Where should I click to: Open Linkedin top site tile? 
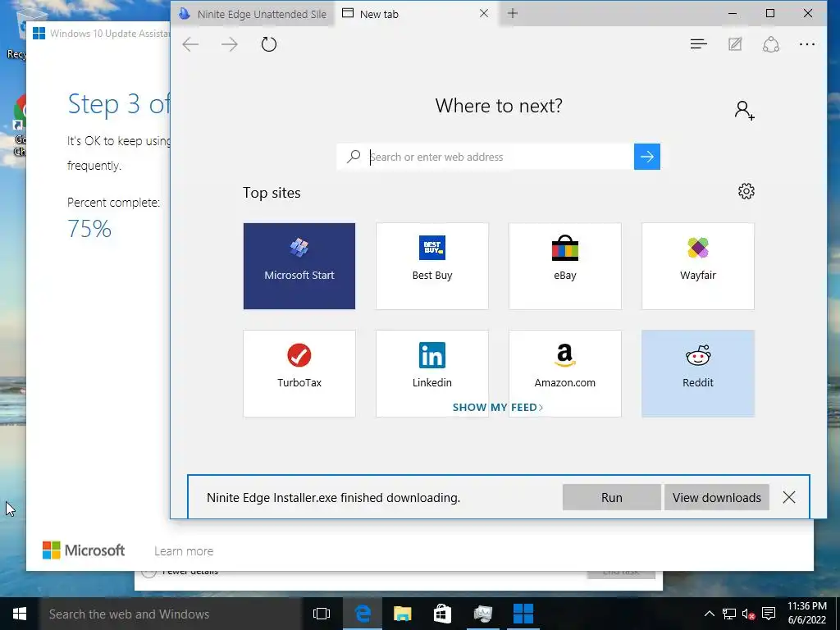pyautogui.click(x=431, y=373)
